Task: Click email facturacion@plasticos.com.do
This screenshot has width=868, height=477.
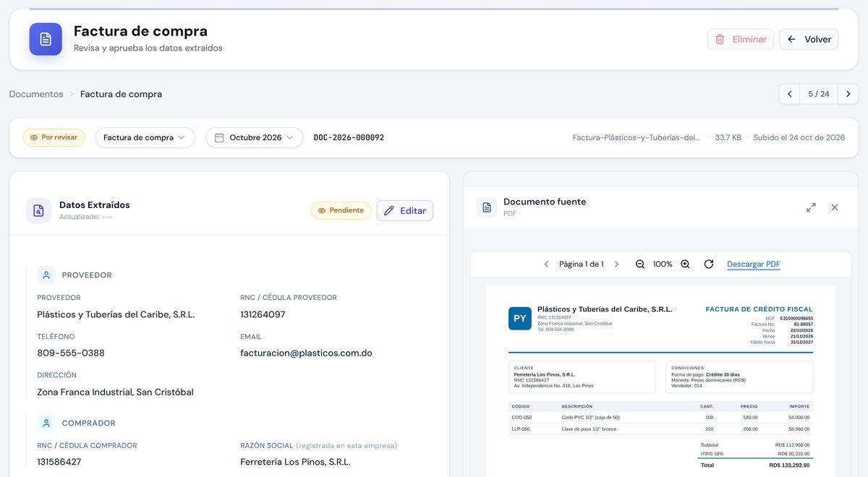Action: [306, 353]
